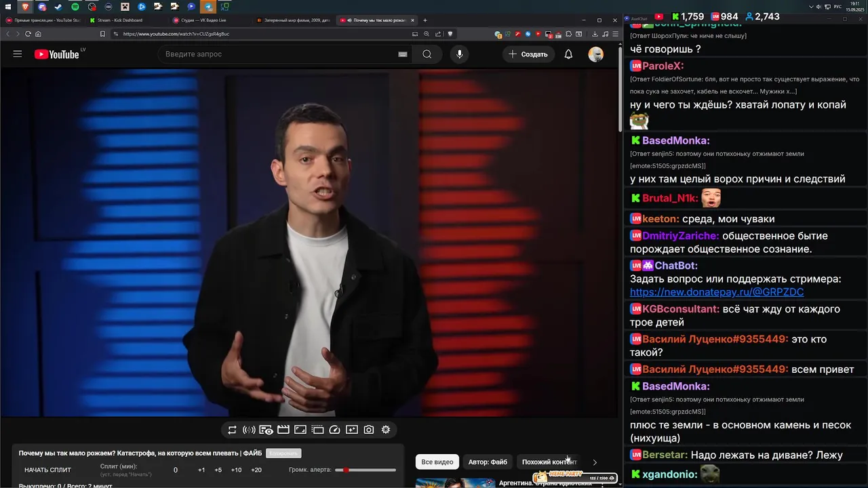Click НАЧАТЬ СПЛИТ button
Viewport: 868px width, 488px height.
[x=47, y=470]
